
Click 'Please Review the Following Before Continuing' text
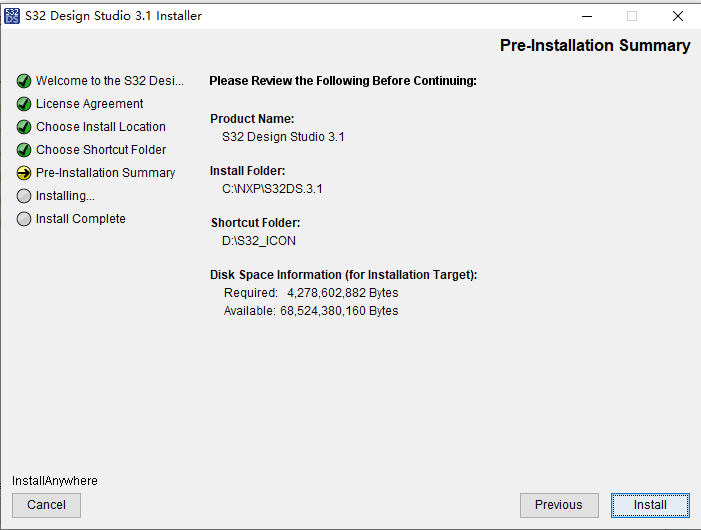click(x=343, y=81)
